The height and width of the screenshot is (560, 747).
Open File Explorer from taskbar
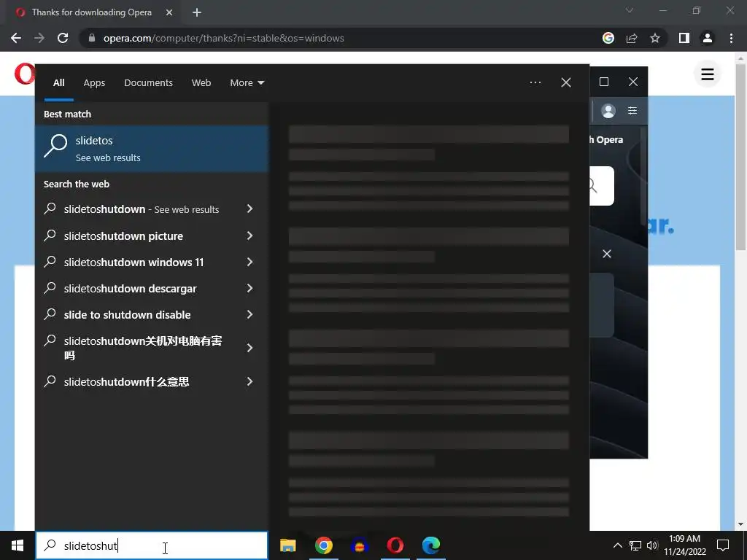[287, 545]
